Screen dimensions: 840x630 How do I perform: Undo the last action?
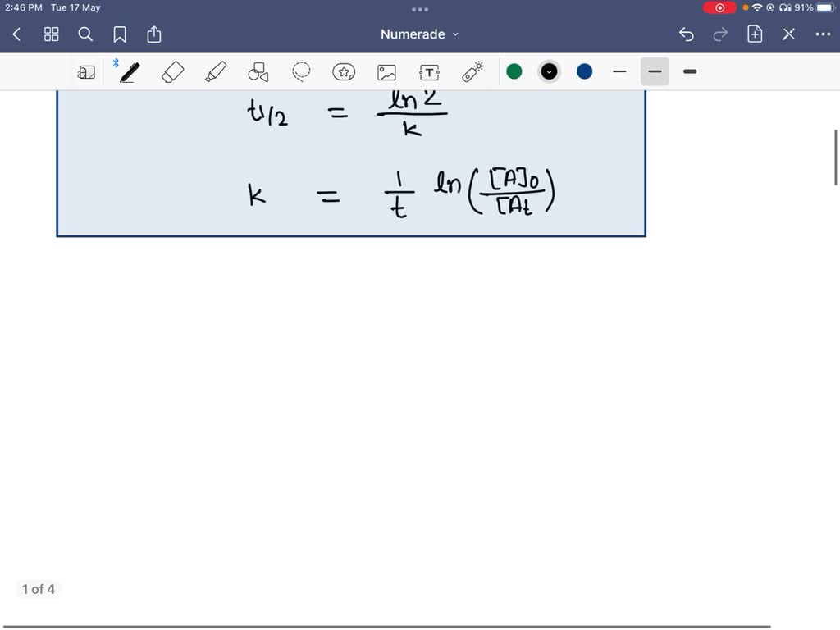[x=687, y=34]
